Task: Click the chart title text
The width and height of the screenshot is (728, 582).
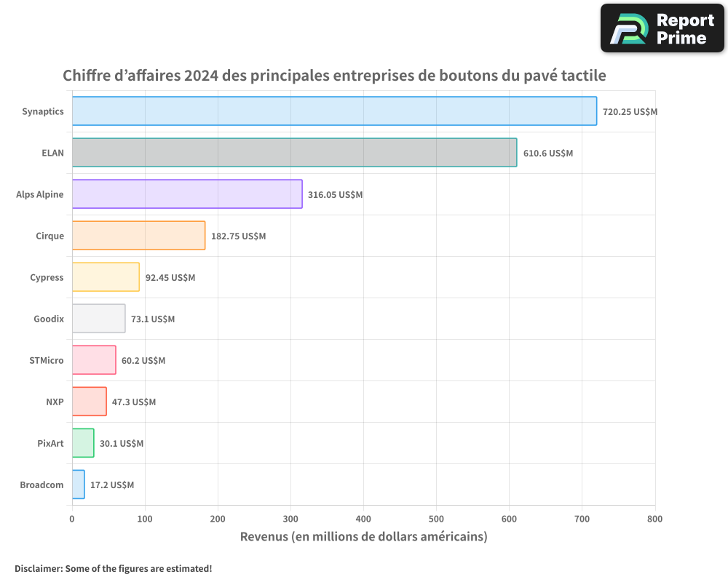Action: tap(334, 76)
